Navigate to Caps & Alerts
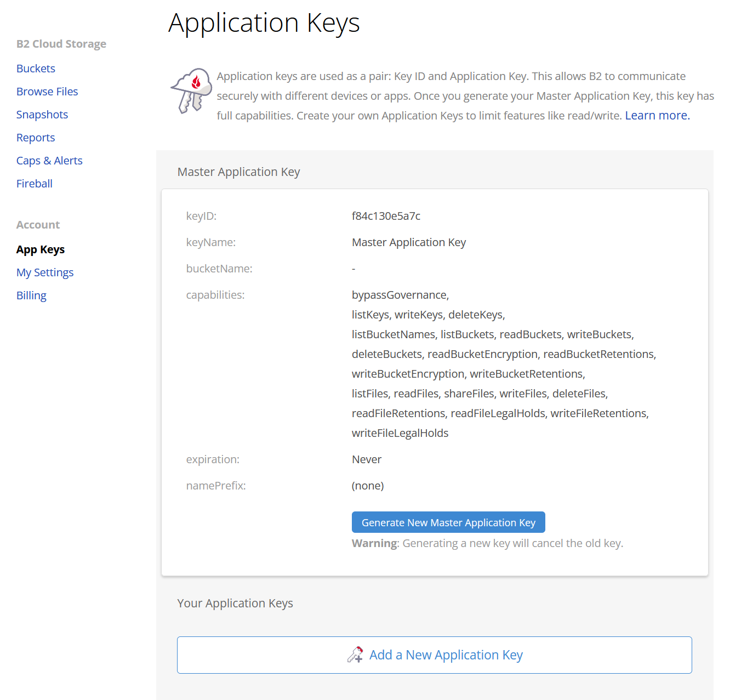747x700 pixels. (x=49, y=161)
